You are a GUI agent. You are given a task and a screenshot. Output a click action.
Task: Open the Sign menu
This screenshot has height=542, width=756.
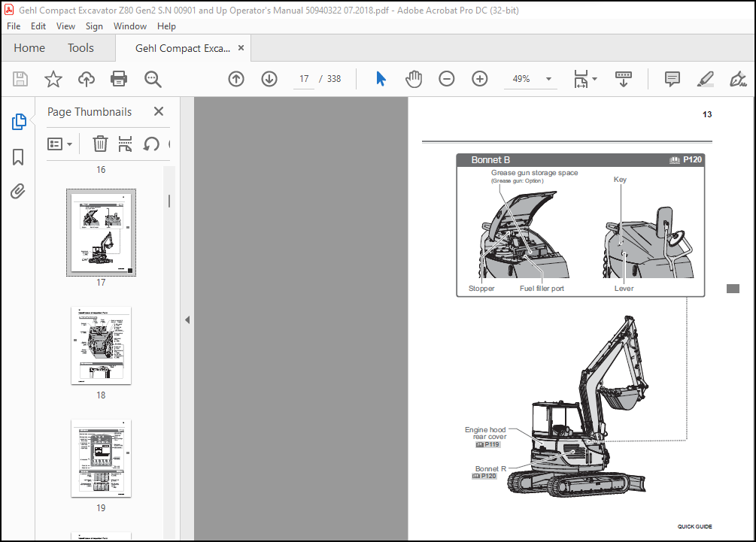tap(94, 26)
